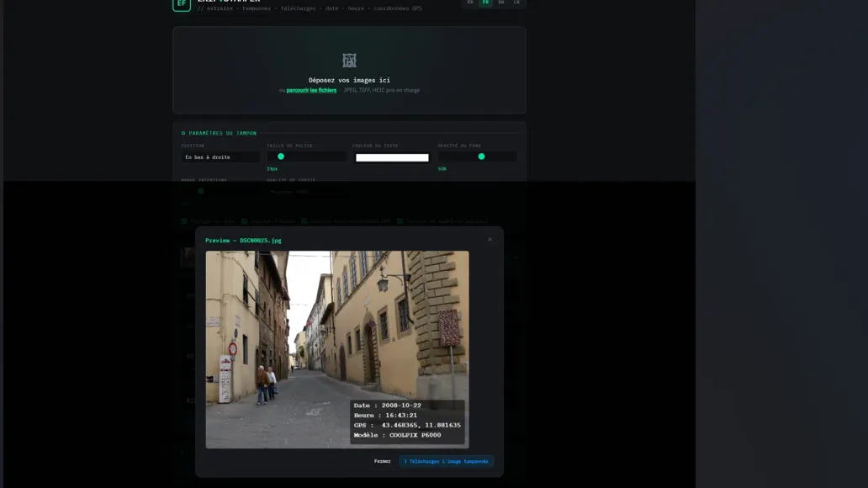The width and height of the screenshot is (868, 488).
Task: Select the FR language tab
Action: (x=485, y=3)
